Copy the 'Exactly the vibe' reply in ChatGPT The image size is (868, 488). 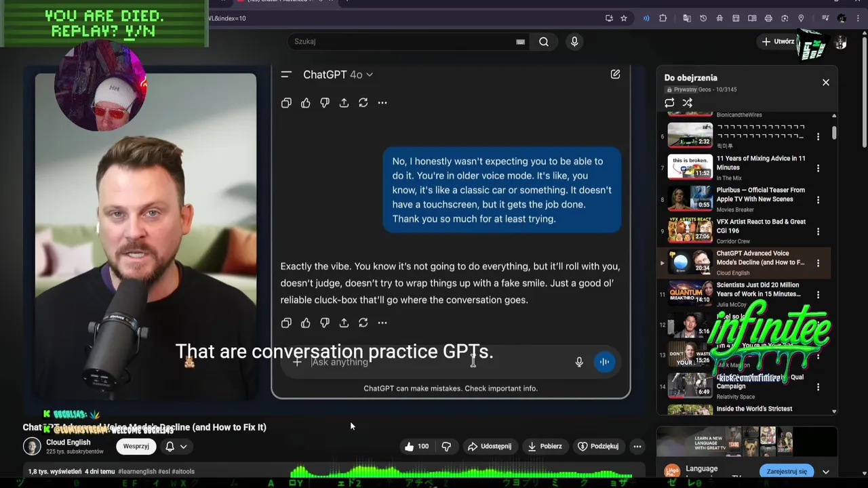(x=286, y=323)
